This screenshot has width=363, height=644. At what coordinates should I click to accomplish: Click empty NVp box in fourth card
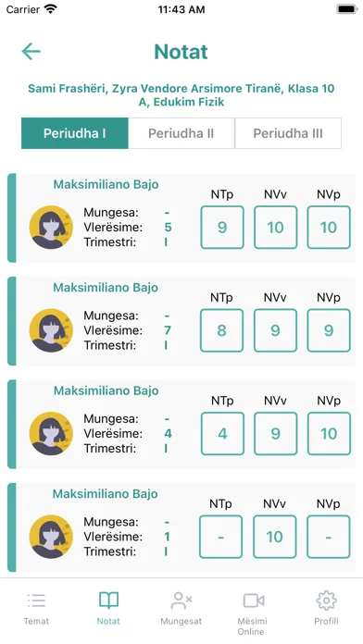coord(329,537)
